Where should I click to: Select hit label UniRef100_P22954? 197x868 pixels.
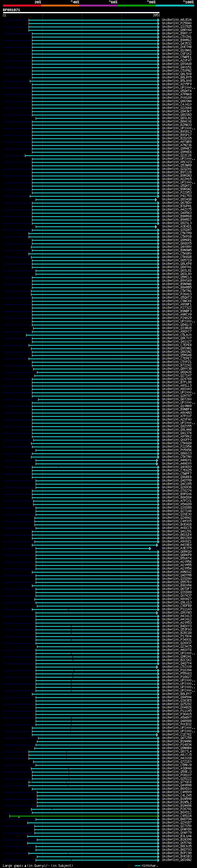pos(177,446)
